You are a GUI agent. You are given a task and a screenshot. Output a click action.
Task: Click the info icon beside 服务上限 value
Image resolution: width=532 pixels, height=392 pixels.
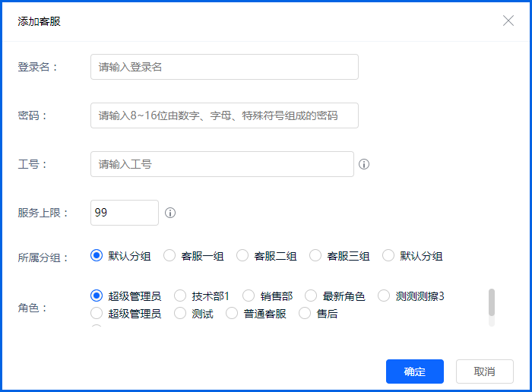170,213
